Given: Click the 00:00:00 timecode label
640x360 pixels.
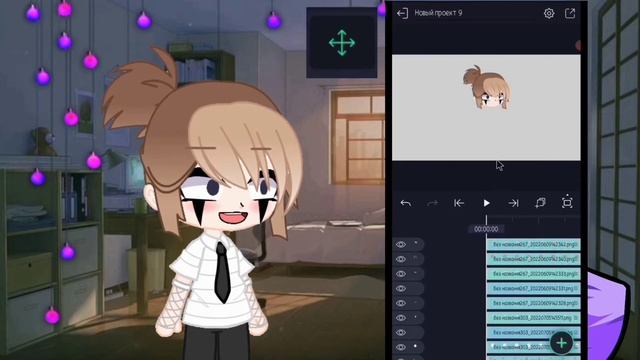Looking at the screenshot, I should click(486, 229).
